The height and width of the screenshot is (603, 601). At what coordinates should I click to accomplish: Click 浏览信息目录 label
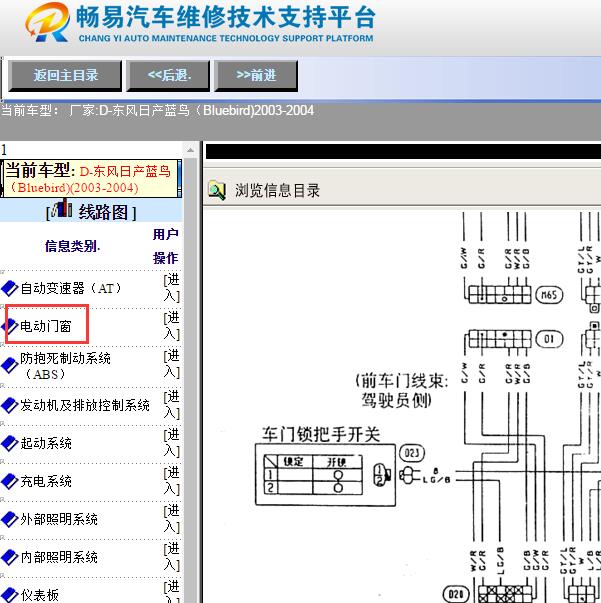(277, 190)
